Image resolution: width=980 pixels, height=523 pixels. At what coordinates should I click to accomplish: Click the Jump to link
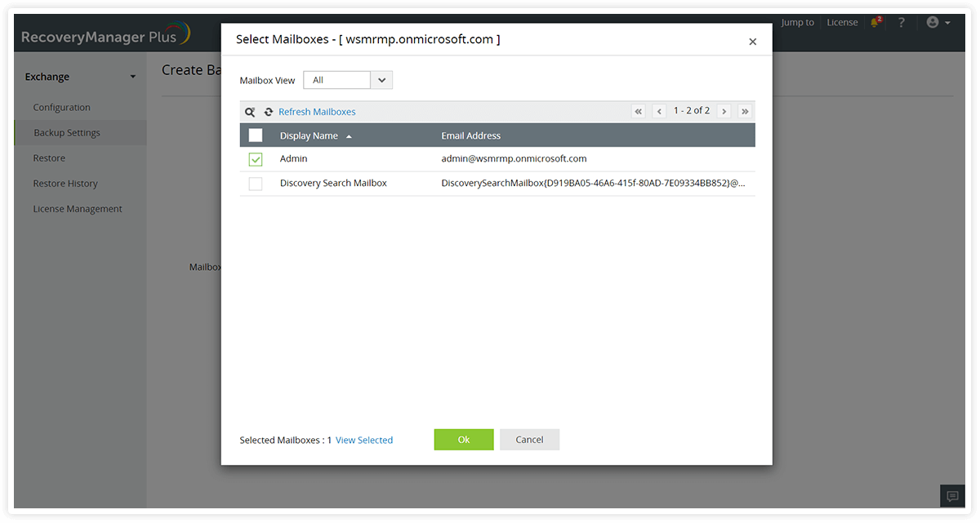(x=797, y=22)
